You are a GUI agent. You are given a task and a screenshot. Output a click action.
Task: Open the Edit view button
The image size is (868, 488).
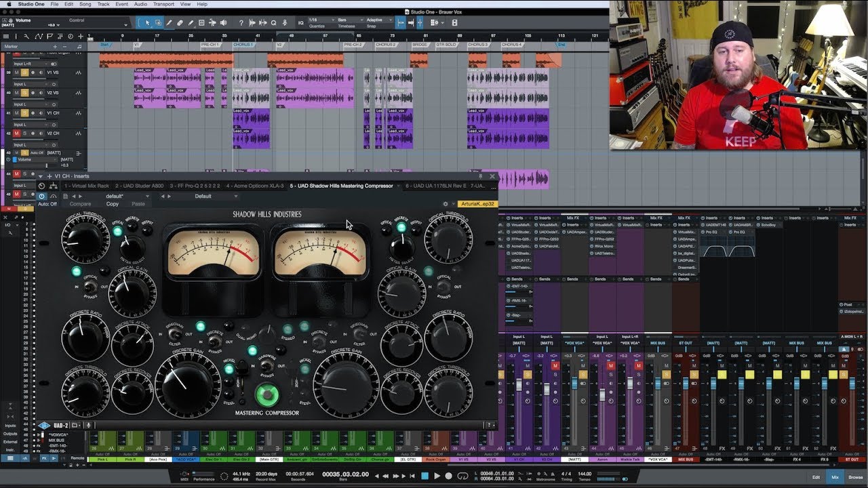[816, 477]
